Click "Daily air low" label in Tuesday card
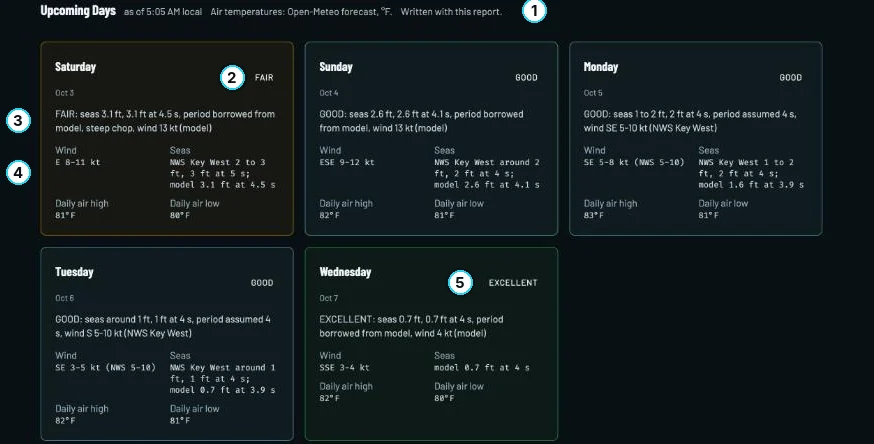This screenshot has width=874, height=444. [195, 408]
